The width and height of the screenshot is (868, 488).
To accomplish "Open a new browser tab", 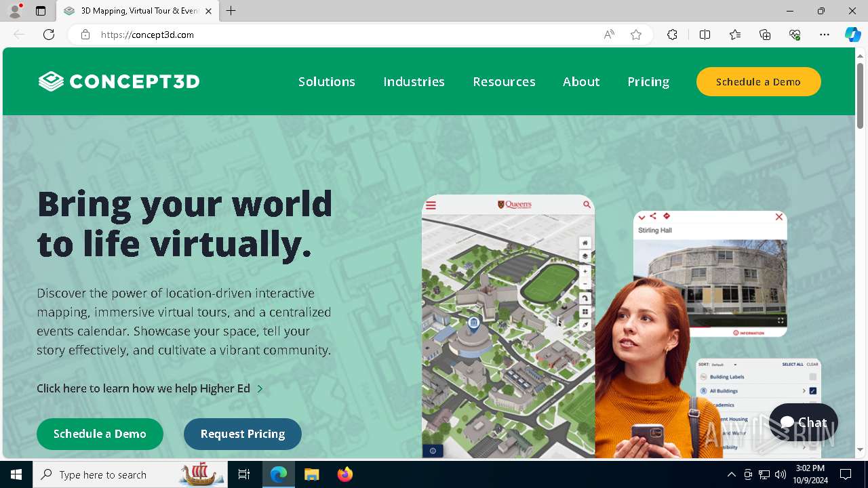I will (231, 11).
